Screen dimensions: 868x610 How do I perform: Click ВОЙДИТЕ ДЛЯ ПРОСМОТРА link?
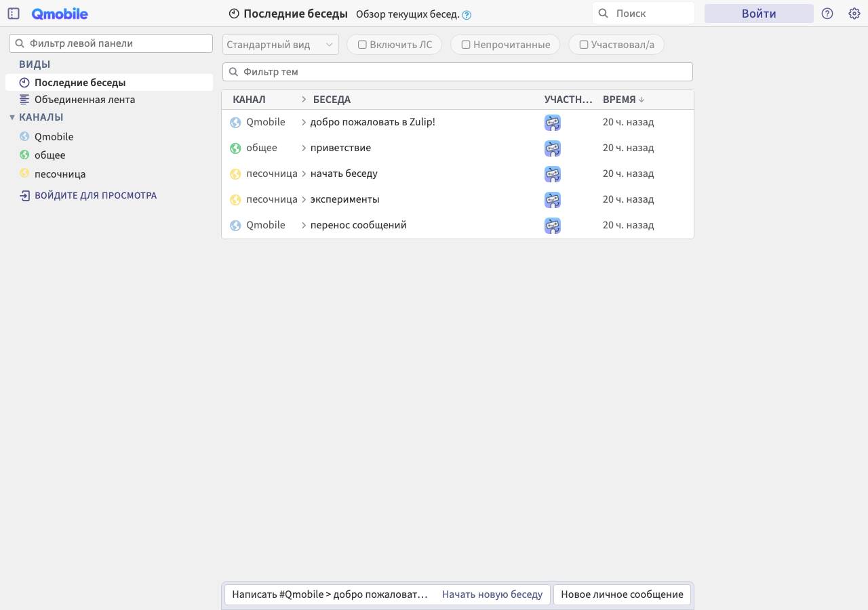(96, 195)
